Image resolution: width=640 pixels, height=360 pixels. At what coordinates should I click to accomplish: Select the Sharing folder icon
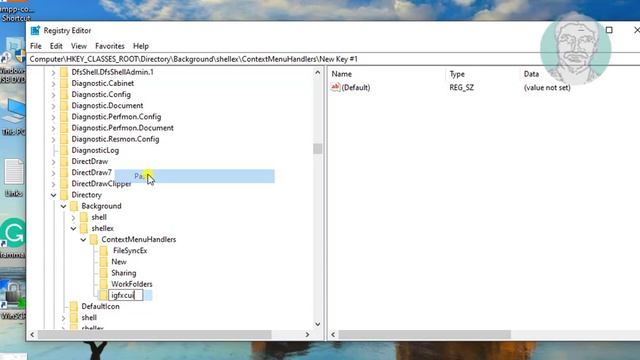(x=104, y=273)
